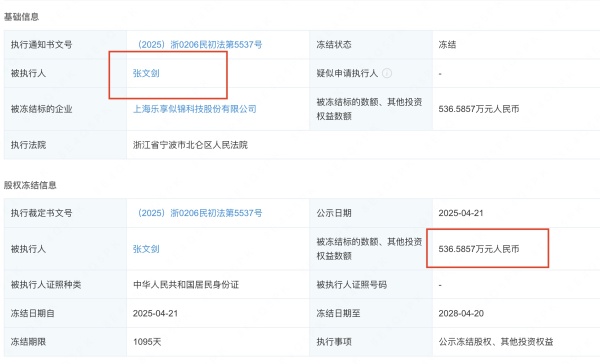Open the 上海乐享似锦科技股份有限公司 company link
The width and height of the screenshot is (600, 364).
tap(195, 109)
